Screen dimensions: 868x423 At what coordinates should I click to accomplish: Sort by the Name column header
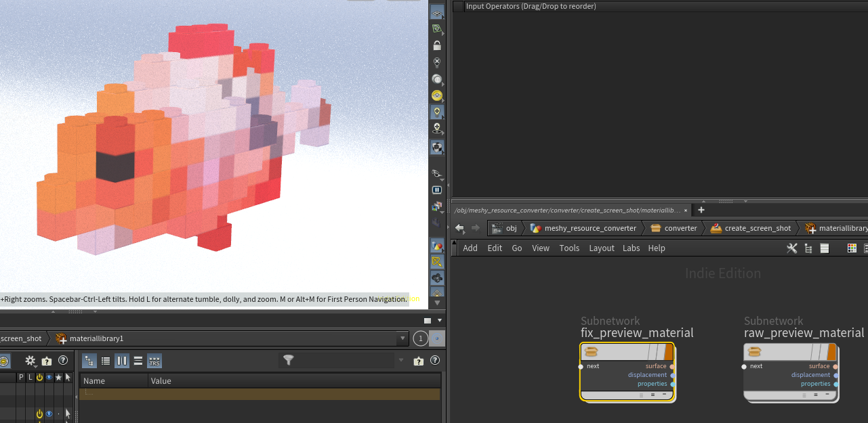tap(114, 381)
